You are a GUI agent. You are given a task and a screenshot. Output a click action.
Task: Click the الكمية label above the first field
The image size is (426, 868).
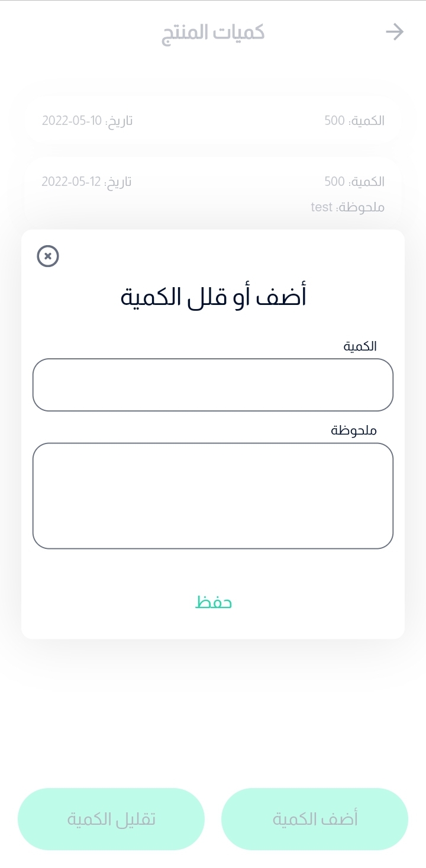[360, 346]
